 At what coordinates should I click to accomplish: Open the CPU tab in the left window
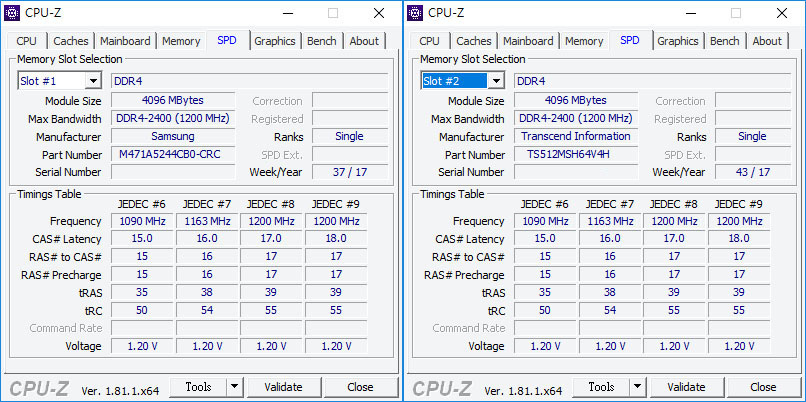click(27, 41)
